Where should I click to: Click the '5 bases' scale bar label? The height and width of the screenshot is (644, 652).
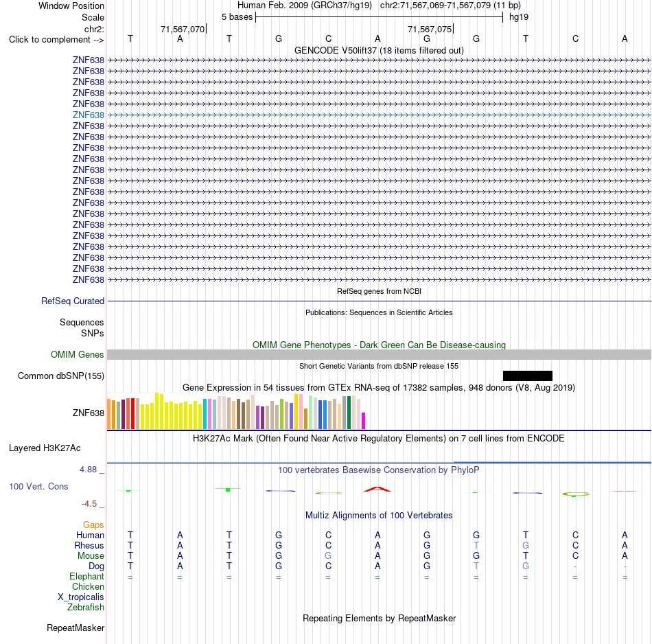click(237, 17)
